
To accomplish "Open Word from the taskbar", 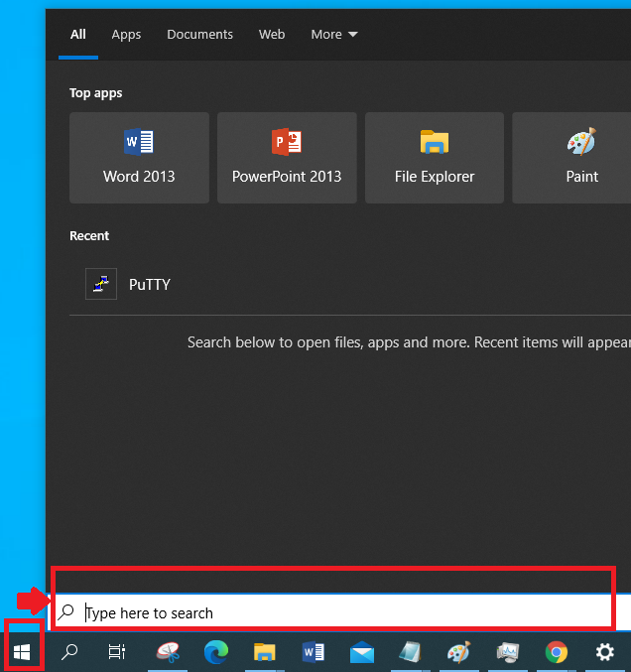I will point(314,652).
